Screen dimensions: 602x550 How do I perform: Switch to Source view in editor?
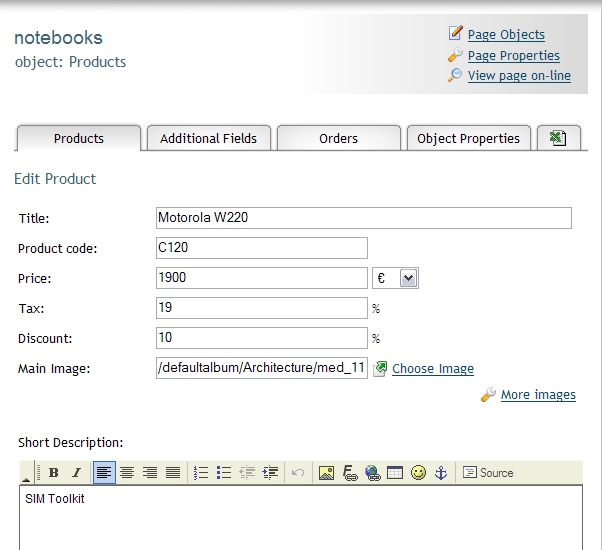[488, 472]
